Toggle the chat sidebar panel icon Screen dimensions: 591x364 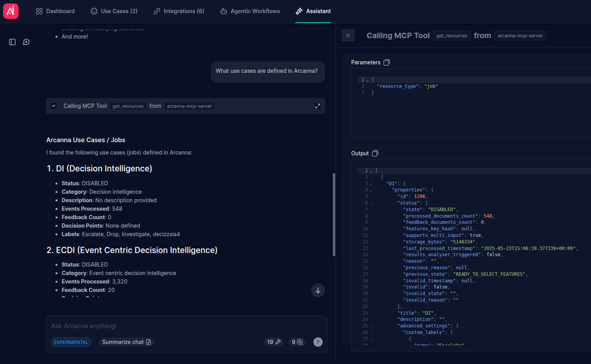coord(12,42)
